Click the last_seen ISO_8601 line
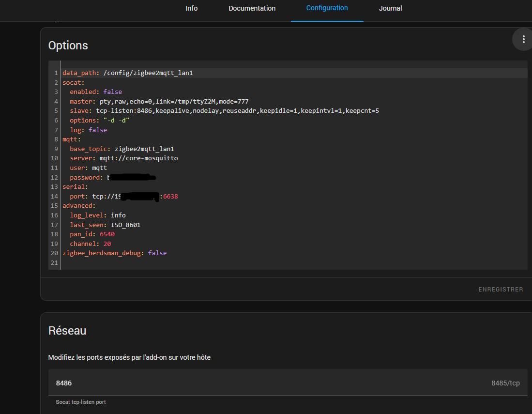This screenshot has width=532, height=414. [105, 225]
